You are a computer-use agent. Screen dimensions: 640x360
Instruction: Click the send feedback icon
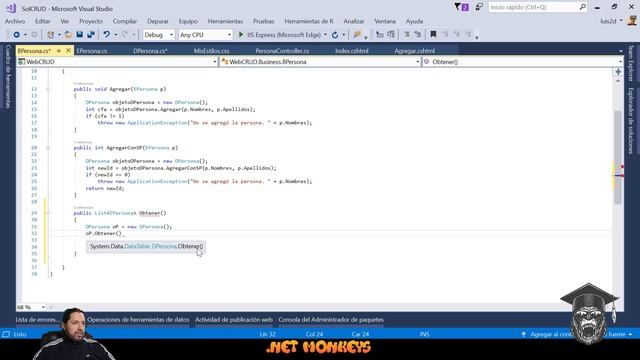(479, 7)
